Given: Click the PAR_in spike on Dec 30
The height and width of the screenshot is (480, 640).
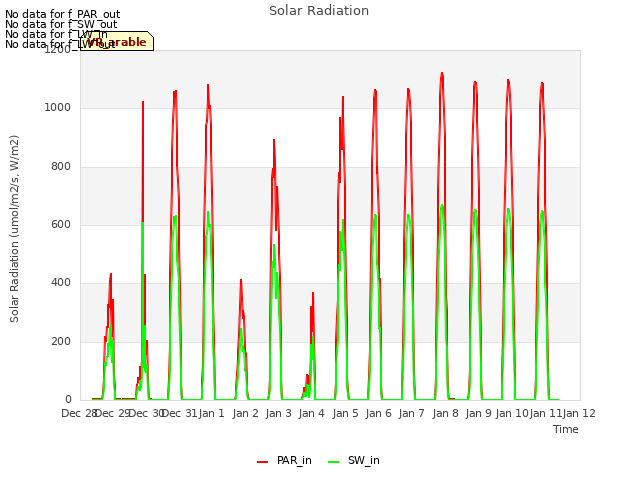Looking at the screenshot, I should pos(143,102).
